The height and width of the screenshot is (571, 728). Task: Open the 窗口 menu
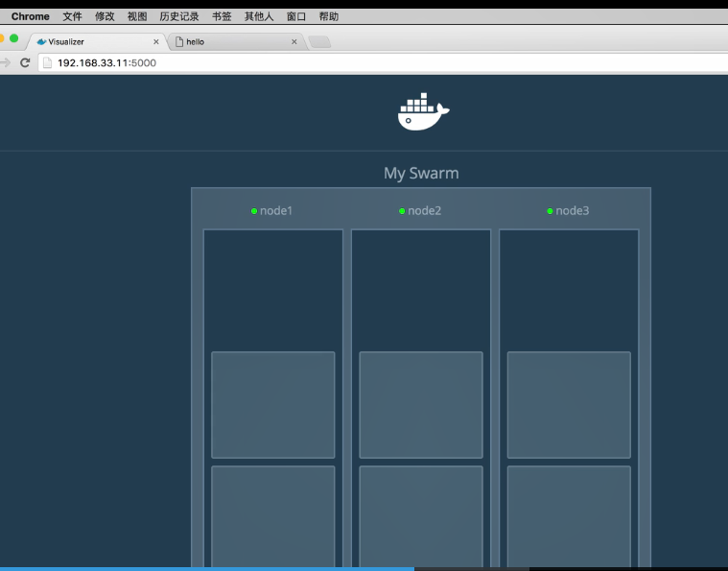(x=296, y=16)
